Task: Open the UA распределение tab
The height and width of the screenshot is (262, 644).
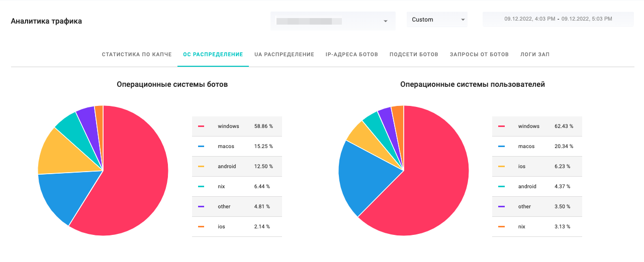Action: tap(284, 54)
